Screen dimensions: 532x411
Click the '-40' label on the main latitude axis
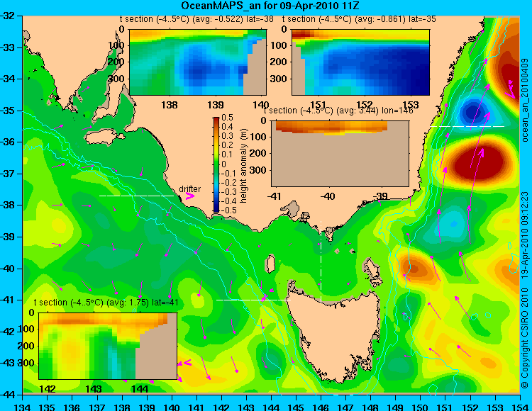(7, 269)
